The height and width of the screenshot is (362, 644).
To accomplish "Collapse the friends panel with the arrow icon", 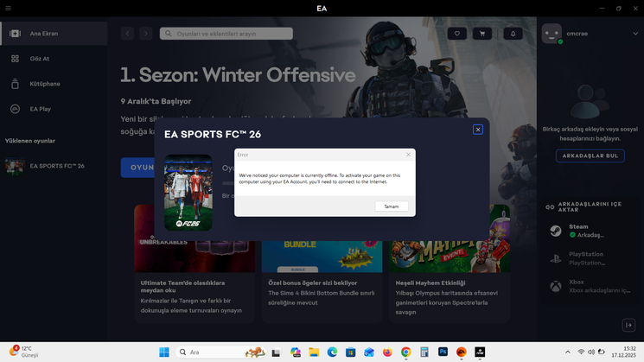I will 628,325.
